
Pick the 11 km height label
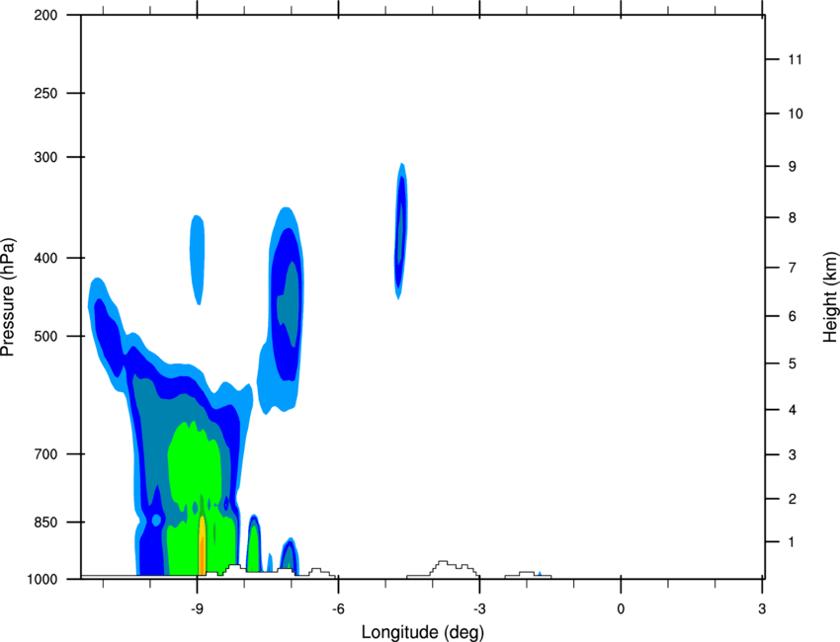coord(795,59)
